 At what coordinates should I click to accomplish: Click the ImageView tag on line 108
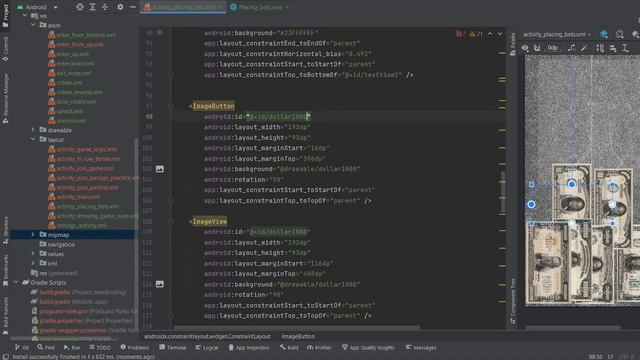[x=209, y=221]
